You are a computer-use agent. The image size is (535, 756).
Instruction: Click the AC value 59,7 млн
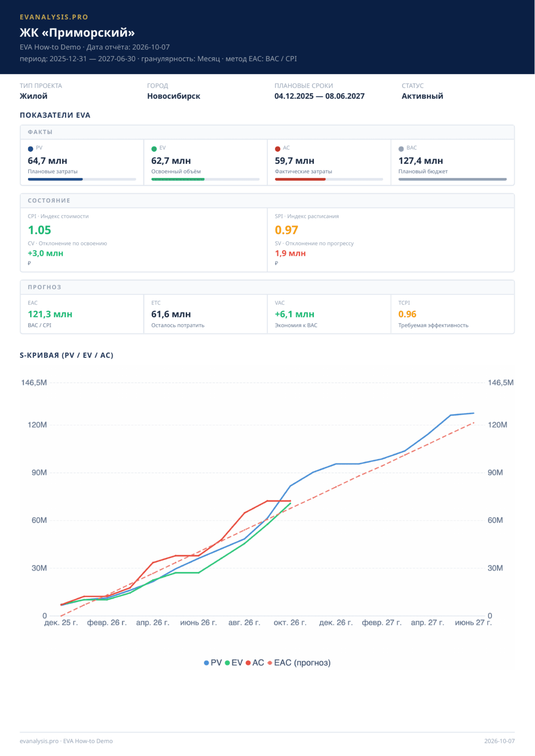[295, 161]
